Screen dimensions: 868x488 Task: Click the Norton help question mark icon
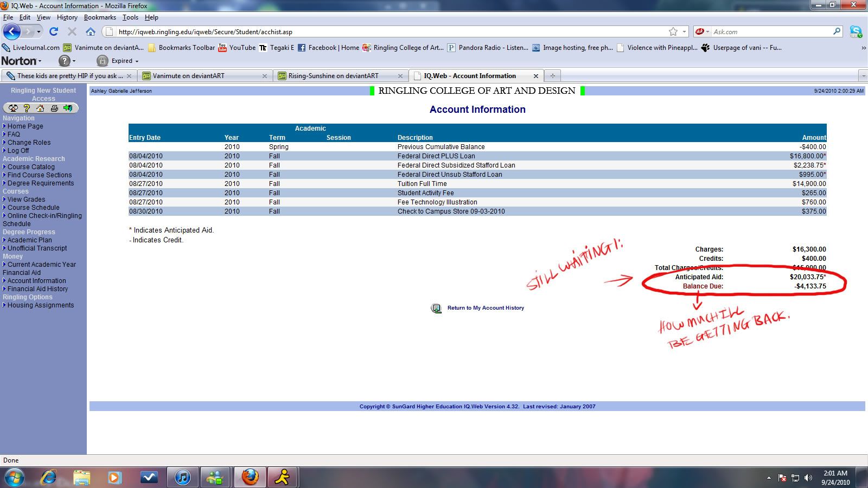tap(64, 61)
